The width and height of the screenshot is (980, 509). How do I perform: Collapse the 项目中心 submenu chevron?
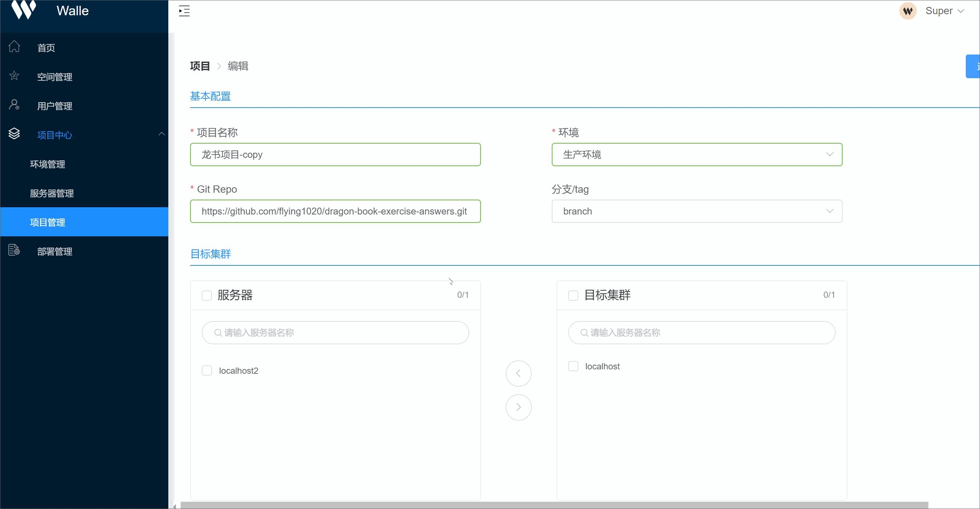coord(162,134)
